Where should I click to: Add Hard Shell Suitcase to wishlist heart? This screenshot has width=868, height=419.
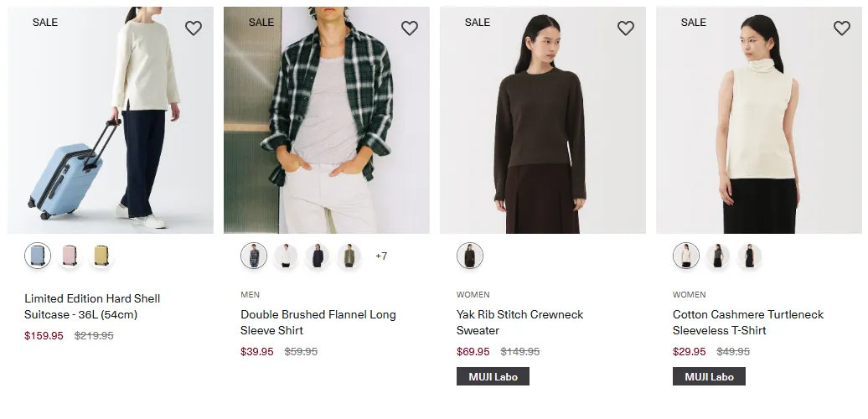coord(194,28)
